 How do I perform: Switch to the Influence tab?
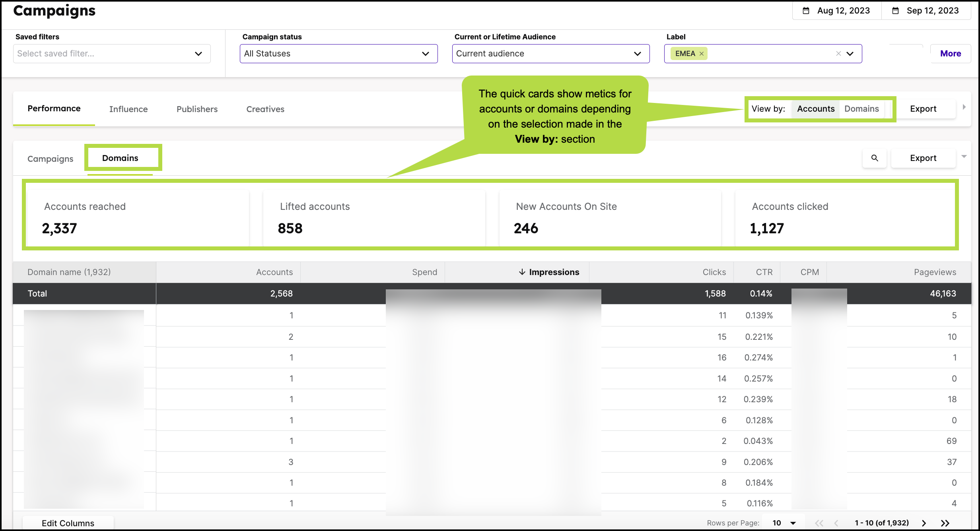128,109
